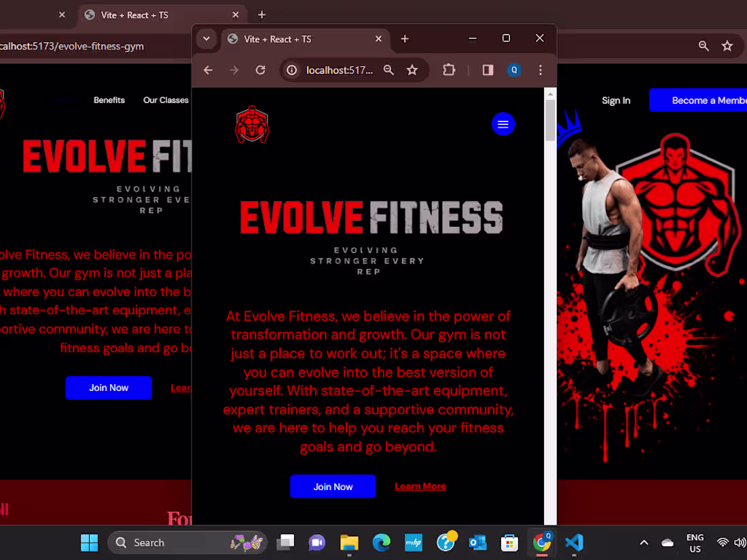Open the Learn More link
Image resolution: width=747 pixels, height=560 pixels.
coord(420,486)
